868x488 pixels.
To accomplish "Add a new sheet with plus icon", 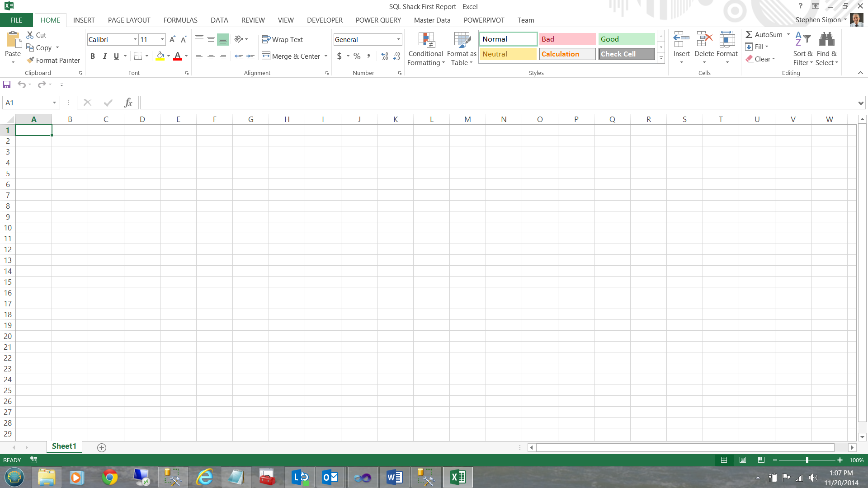I will pyautogui.click(x=102, y=447).
